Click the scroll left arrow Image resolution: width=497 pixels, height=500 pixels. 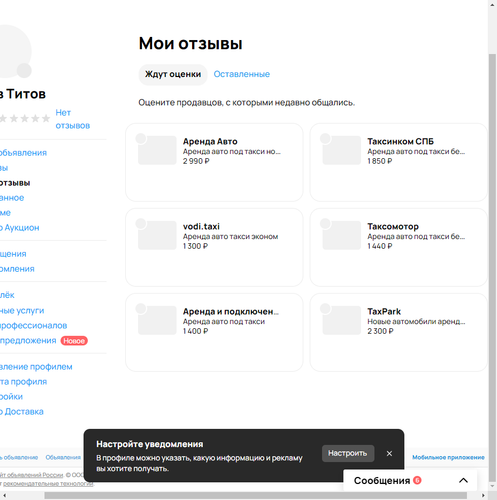[x=4, y=495]
